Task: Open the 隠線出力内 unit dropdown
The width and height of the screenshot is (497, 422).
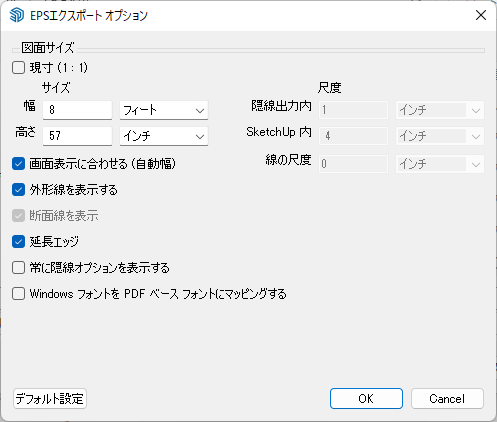Action: (440, 110)
